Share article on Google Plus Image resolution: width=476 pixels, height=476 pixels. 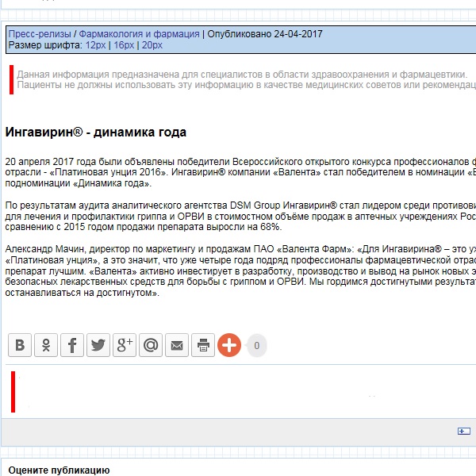(125, 345)
